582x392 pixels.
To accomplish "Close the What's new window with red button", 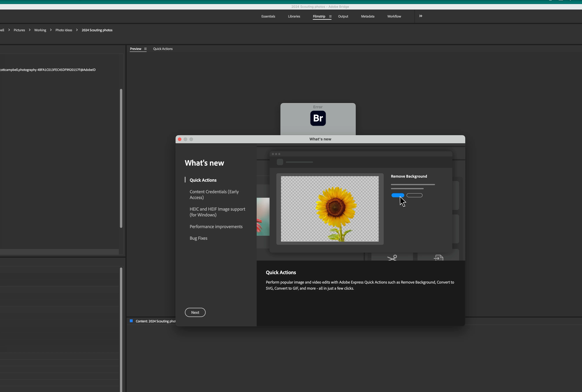I will coord(180,139).
